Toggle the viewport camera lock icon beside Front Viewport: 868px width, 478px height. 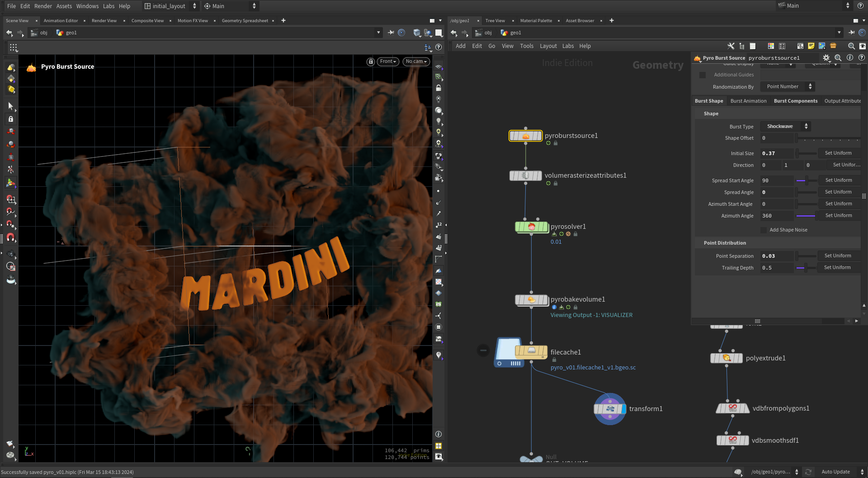pyautogui.click(x=371, y=62)
